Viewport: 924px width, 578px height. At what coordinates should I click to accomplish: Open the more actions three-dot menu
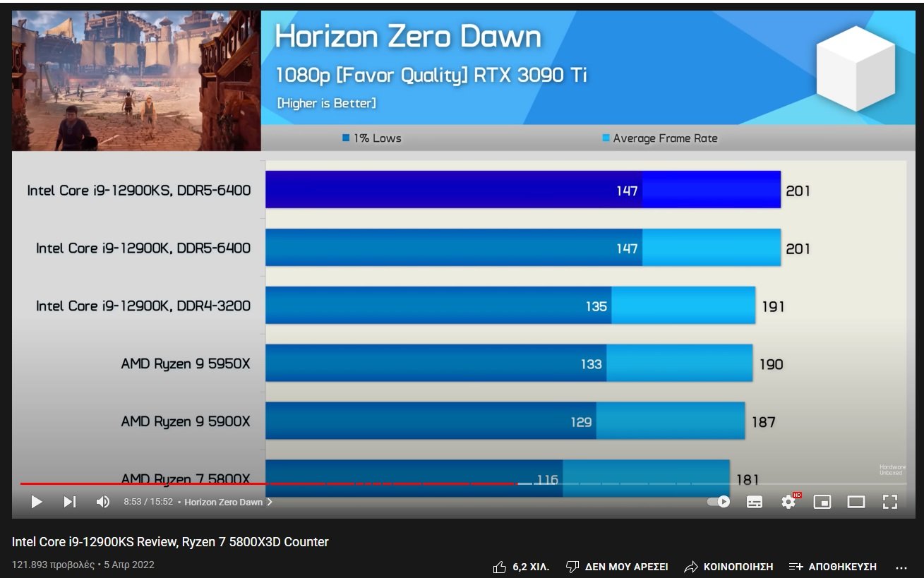tap(901, 567)
